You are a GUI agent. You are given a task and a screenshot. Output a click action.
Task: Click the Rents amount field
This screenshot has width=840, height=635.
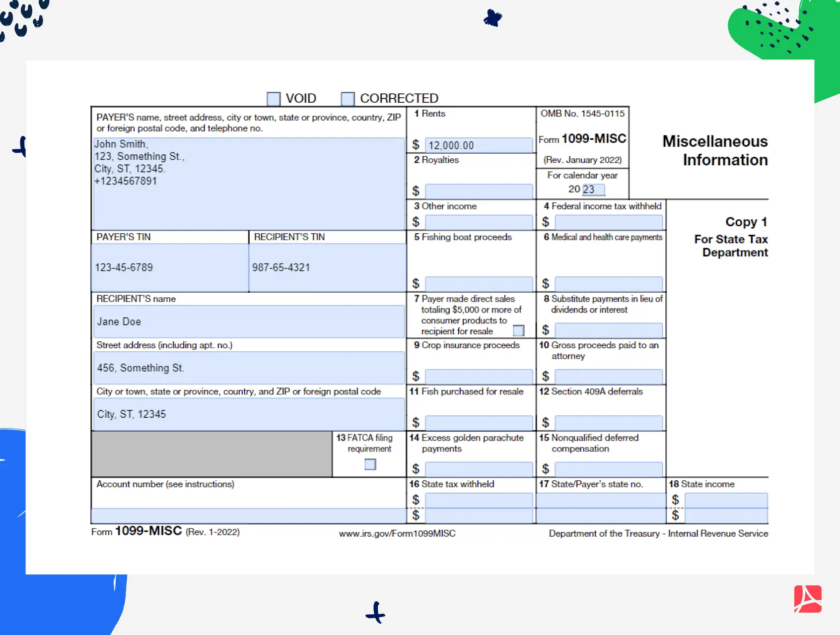(x=479, y=145)
